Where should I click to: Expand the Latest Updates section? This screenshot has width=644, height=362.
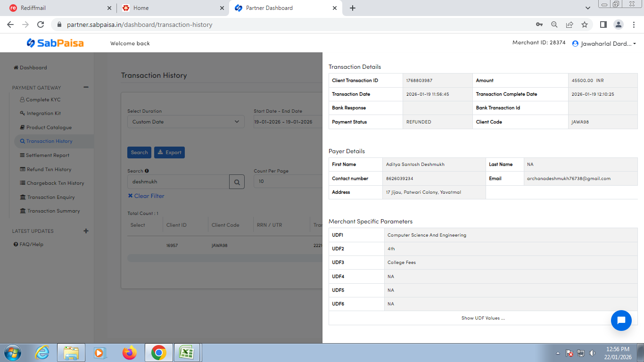(x=86, y=231)
